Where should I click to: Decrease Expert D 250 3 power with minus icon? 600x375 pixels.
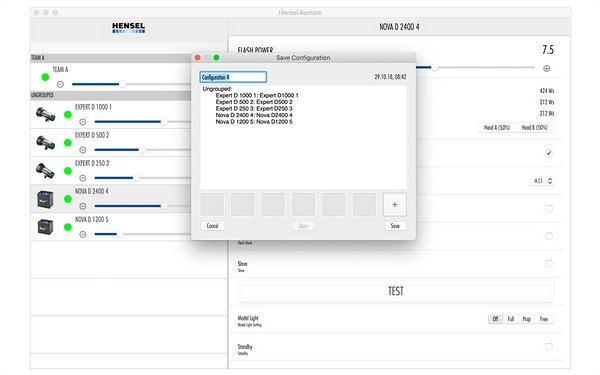pos(83,178)
